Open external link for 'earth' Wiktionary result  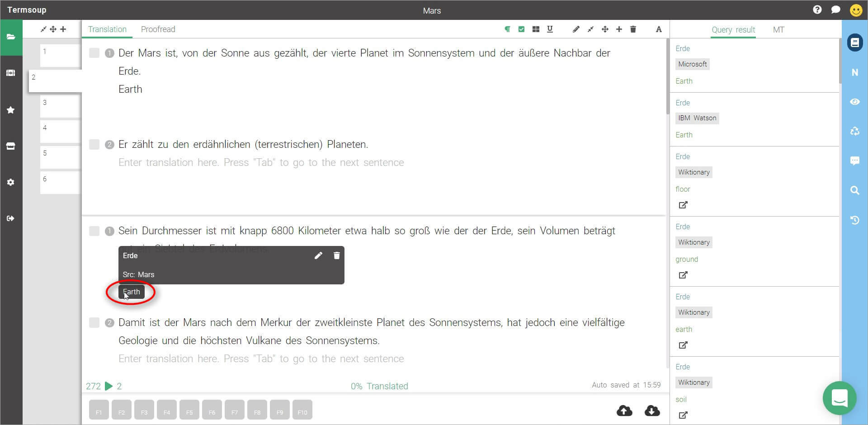[683, 345]
